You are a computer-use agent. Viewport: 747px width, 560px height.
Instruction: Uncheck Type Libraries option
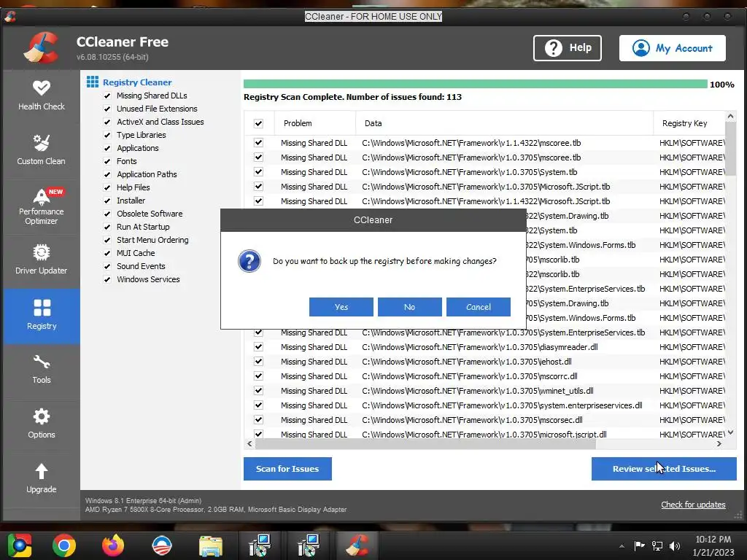(107, 135)
